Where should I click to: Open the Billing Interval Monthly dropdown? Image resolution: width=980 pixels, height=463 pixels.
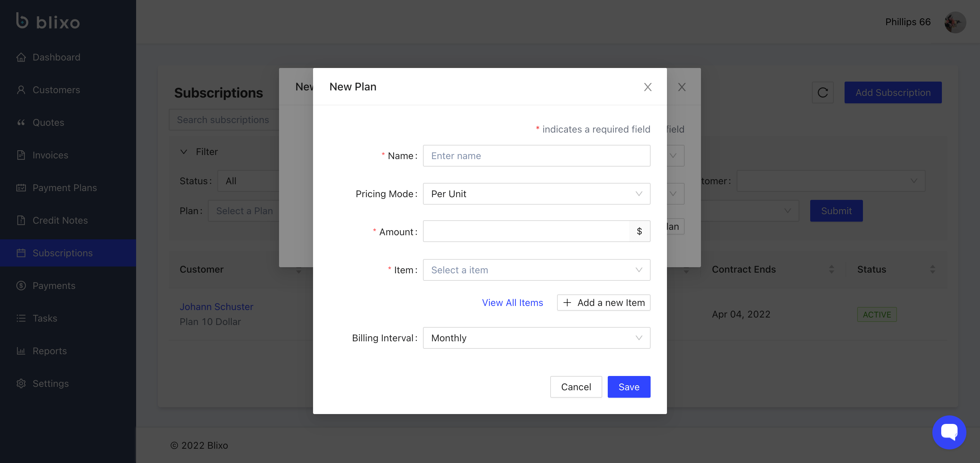pos(536,338)
